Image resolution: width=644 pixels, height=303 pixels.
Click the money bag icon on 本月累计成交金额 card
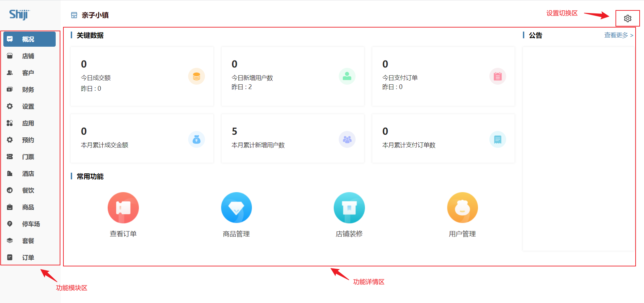(x=197, y=139)
